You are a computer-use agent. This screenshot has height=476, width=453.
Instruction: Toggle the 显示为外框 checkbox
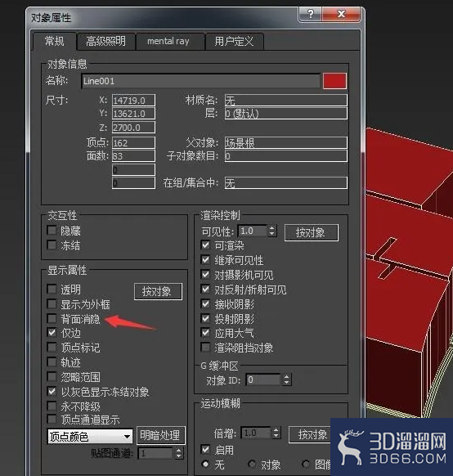tap(52, 303)
